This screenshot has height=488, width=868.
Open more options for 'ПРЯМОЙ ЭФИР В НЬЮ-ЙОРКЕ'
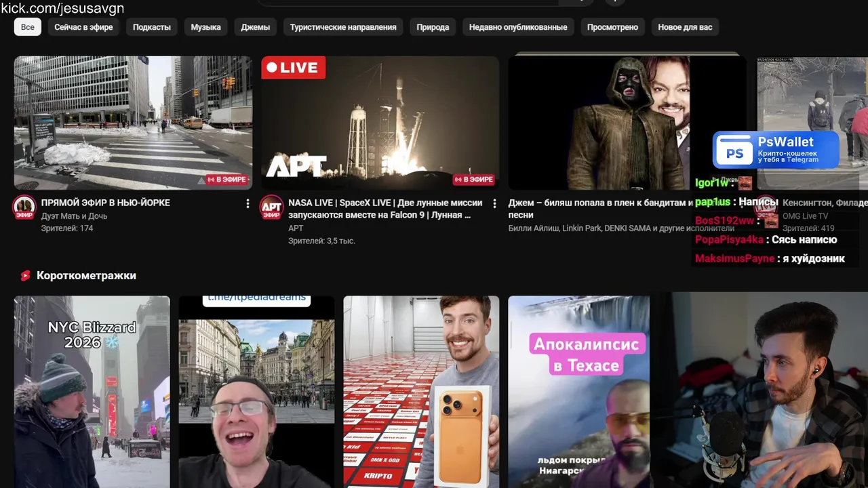pyautogui.click(x=248, y=203)
